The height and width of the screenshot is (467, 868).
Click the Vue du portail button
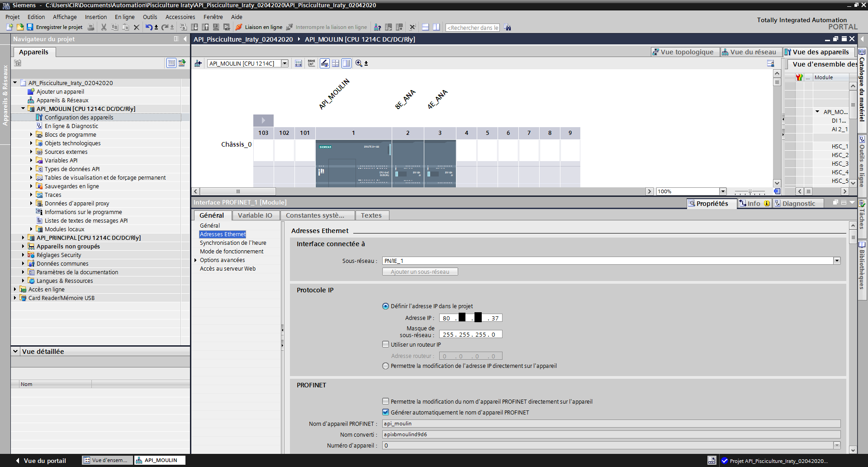click(41, 461)
